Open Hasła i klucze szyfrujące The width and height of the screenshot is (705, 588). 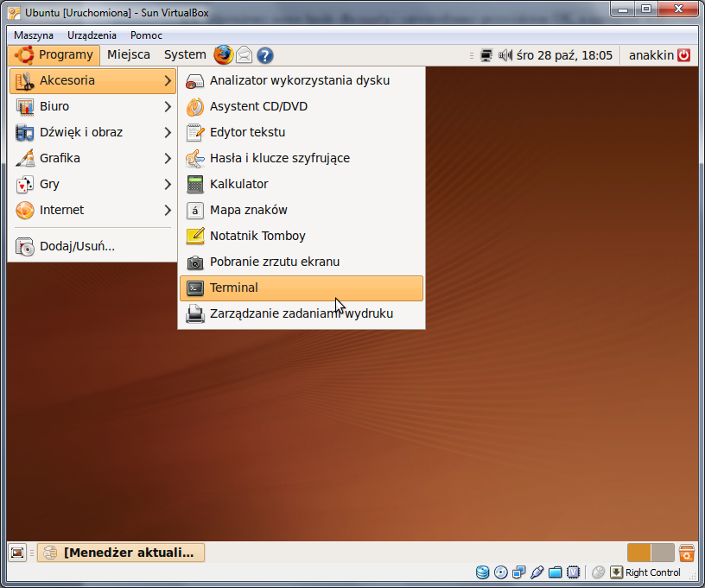(x=302, y=158)
